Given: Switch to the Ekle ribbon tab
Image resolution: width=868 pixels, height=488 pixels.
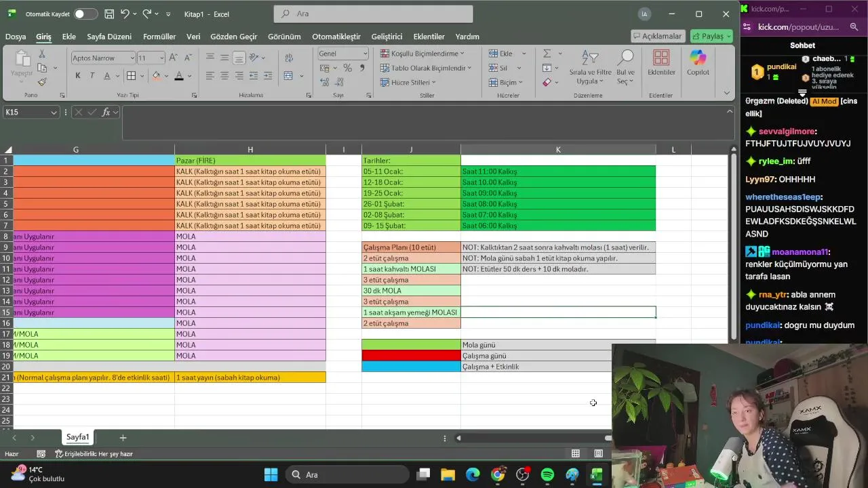Looking at the screenshot, I should tap(68, 37).
